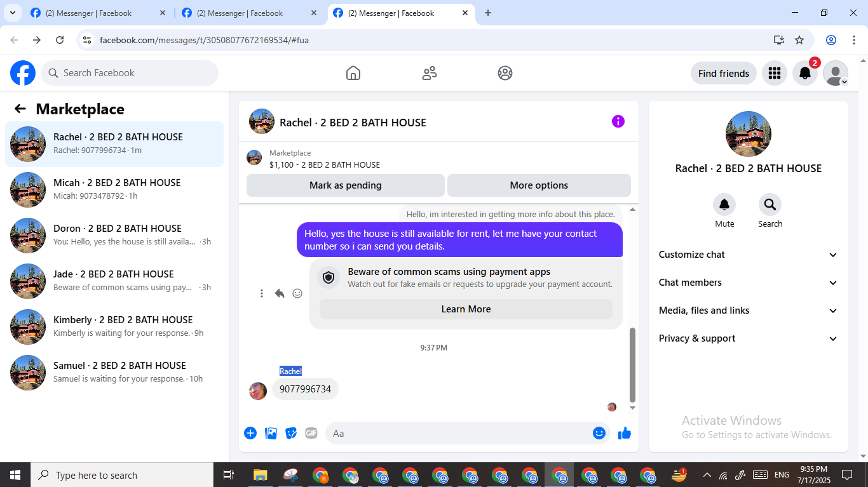Open Jade's conversation in the list

(114, 281)
